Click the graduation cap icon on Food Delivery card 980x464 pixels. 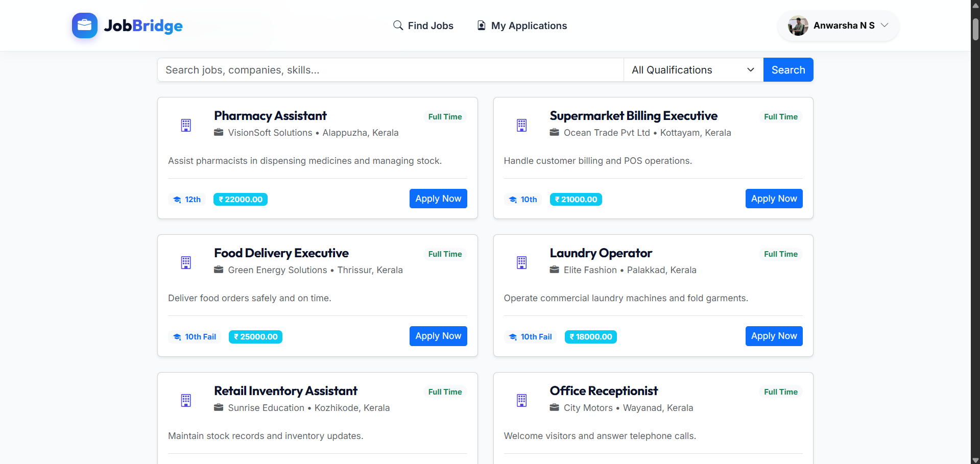(x=177, y=337)
